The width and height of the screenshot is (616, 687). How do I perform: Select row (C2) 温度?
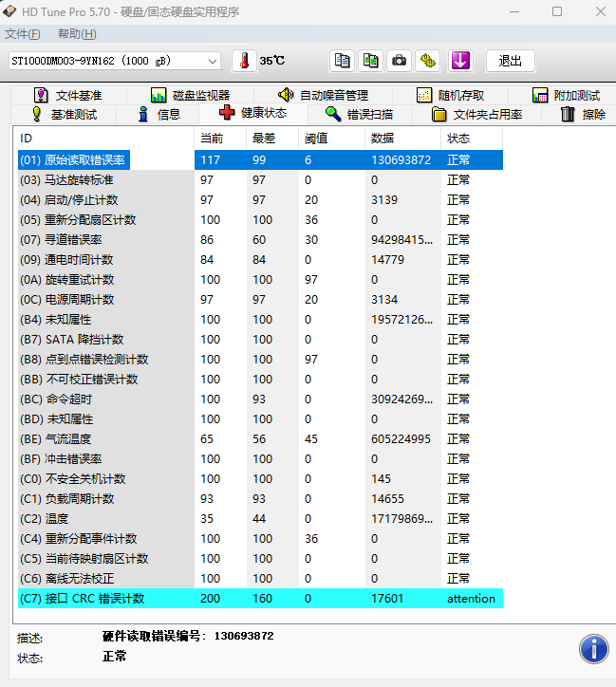tap(260, 519)
